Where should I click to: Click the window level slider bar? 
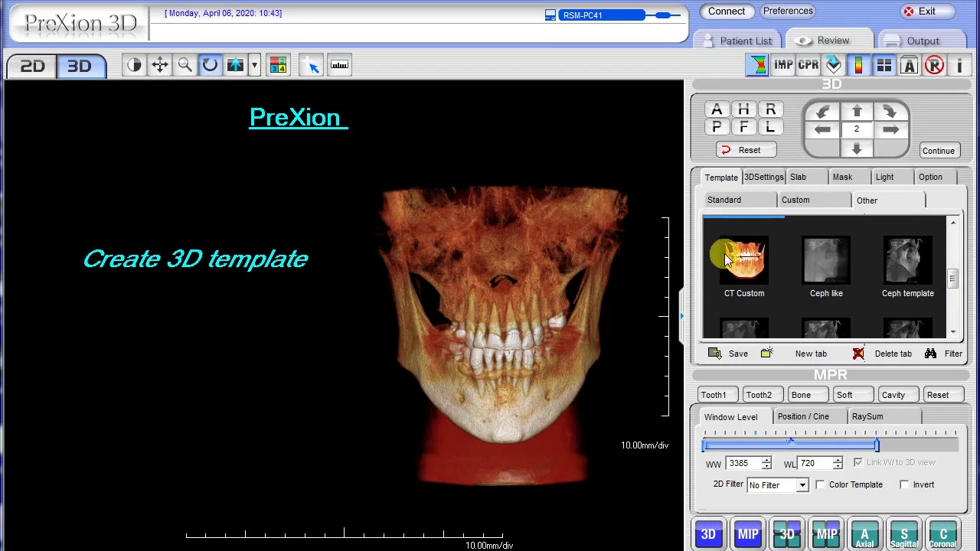coord(830,445)
